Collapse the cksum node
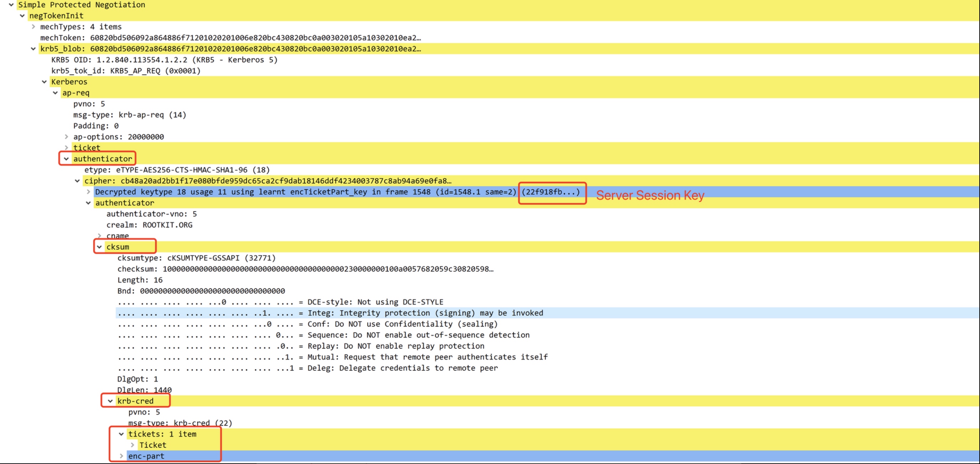Image resolution: width=980 pixels, height=464 pixels. click(x=100, y=247)
